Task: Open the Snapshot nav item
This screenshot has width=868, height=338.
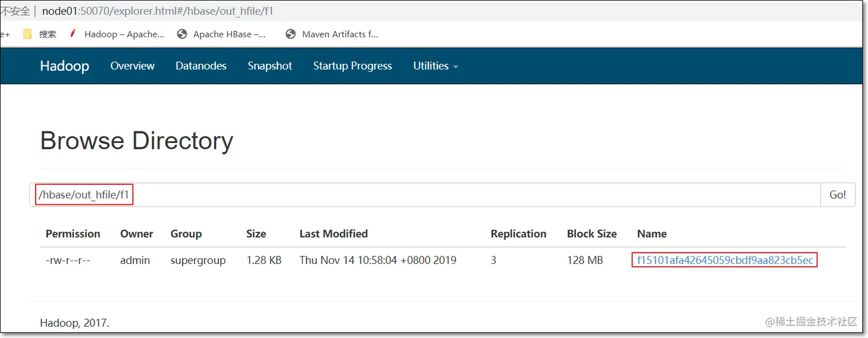Action: 270,66
